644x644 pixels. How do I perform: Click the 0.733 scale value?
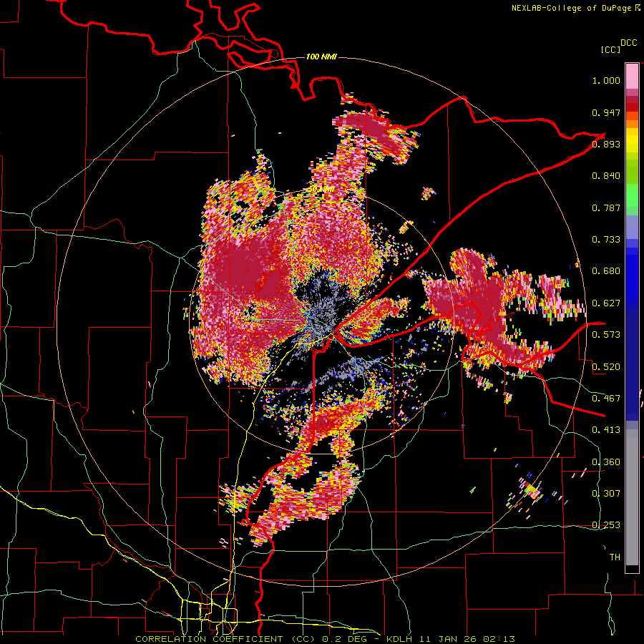606,240
